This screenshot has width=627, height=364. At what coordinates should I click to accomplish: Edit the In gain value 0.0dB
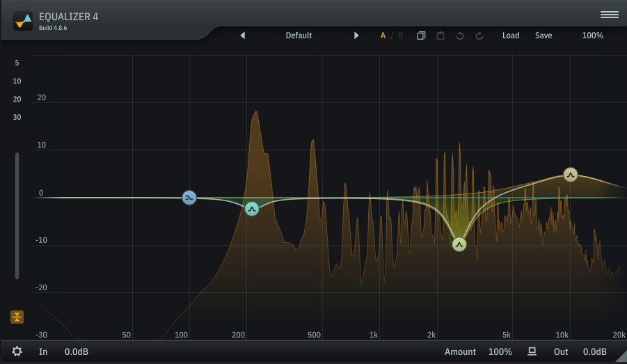coord(77,352)
